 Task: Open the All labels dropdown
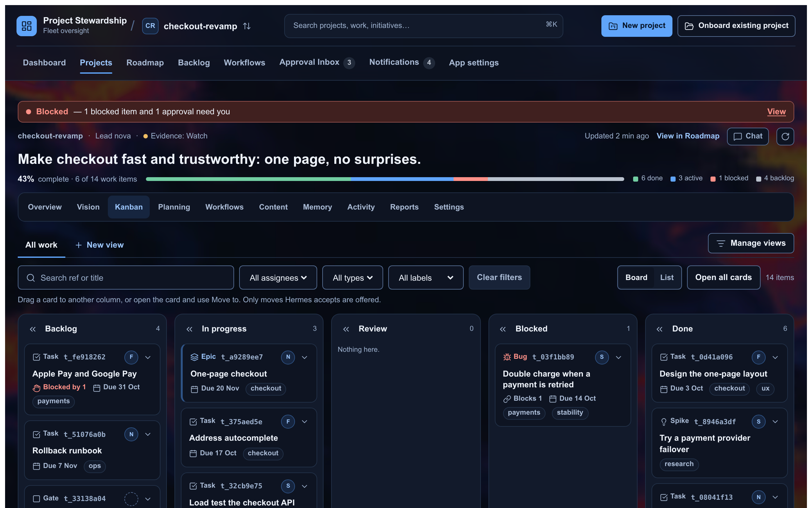425,277
